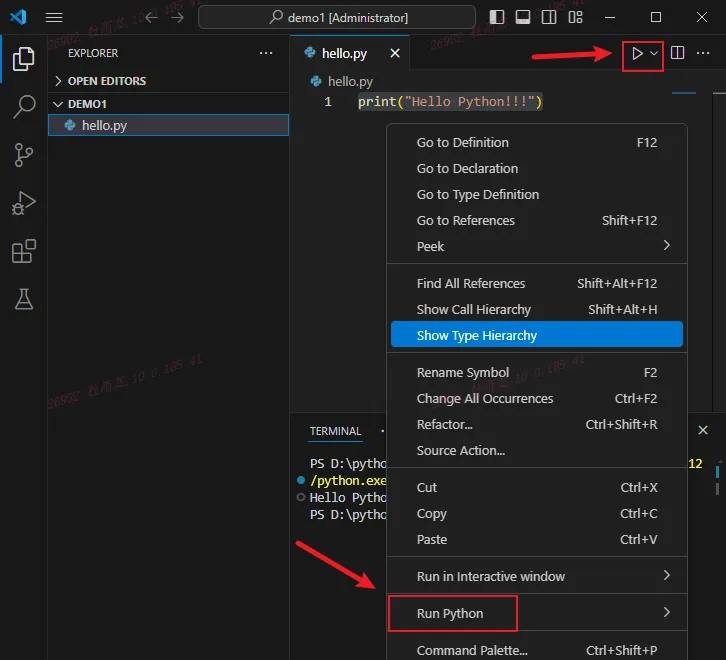
Task: Switch to the TERMINAL panel tab
Action: click(x=335, y=431)
